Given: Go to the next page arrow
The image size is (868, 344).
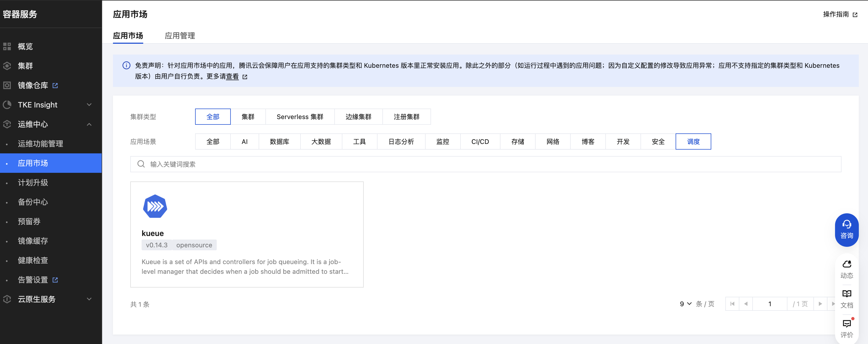Looking at the screenshot, I should coord(820,304).
